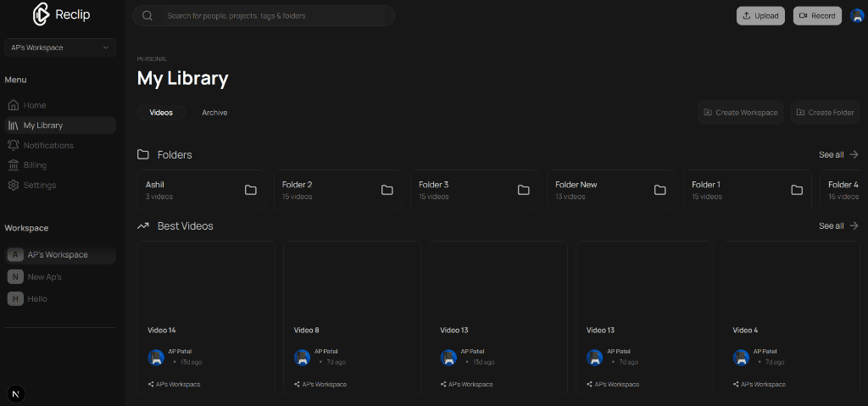The width and height of the screenshot is (868, 406).
Task: Click the arrow next to Best Videos See all
Action: [x=854, y=225]
